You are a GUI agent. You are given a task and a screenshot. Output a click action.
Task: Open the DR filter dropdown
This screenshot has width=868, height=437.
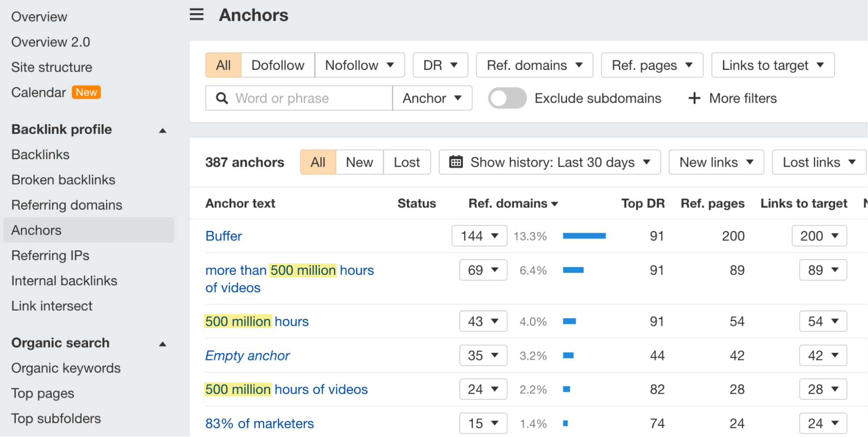440,65
